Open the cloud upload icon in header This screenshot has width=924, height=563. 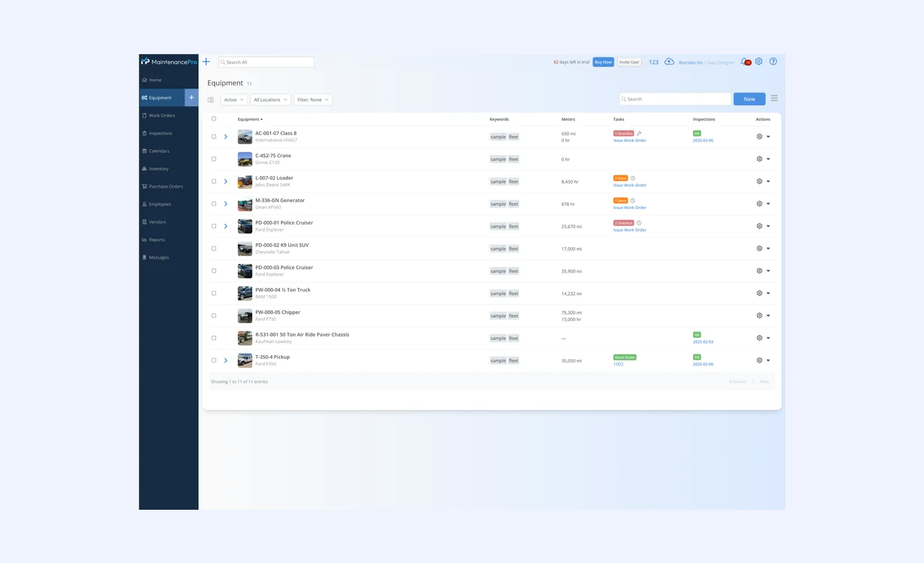coord(669,62)
